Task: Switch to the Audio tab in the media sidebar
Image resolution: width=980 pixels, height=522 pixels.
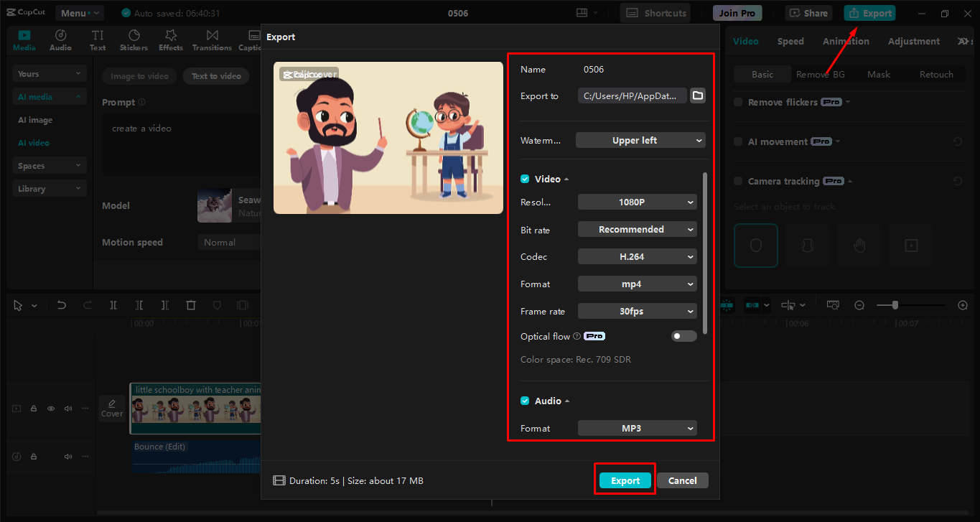Action: pyautogui.click(x=60, y=40)
